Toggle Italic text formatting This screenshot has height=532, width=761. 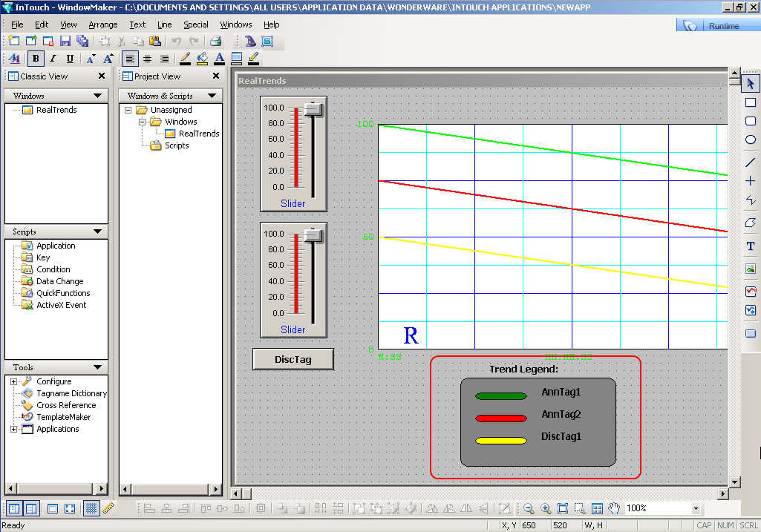pos(53,59)
